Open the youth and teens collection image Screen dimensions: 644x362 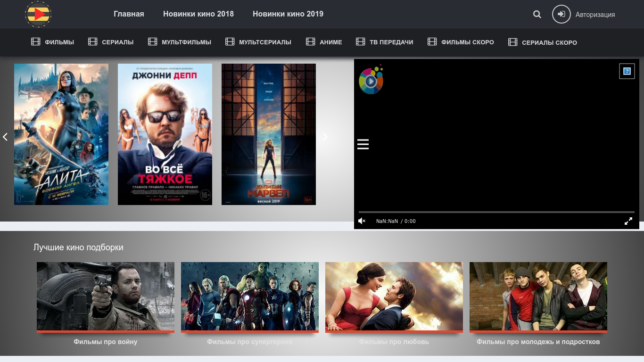click(538, 296)
